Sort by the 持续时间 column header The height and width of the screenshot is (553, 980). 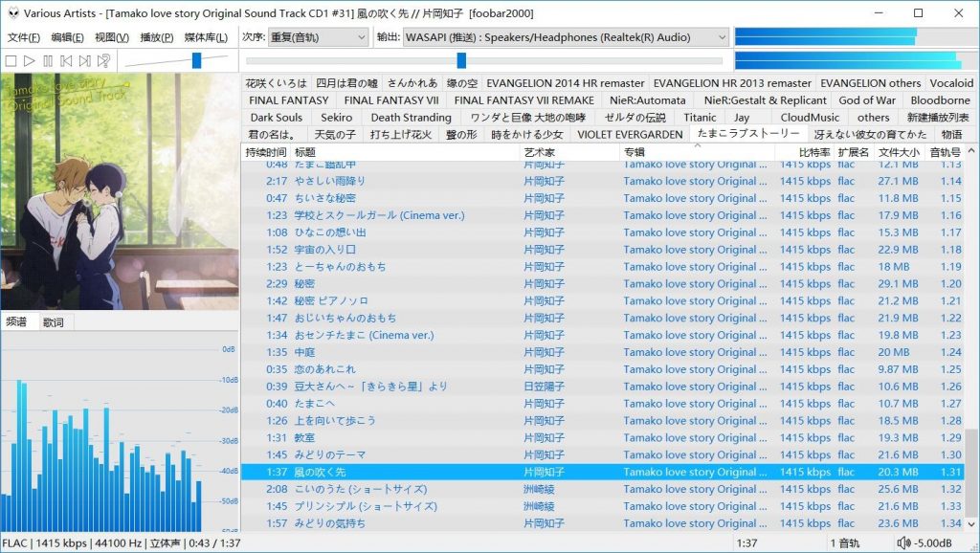pos(266,152)
